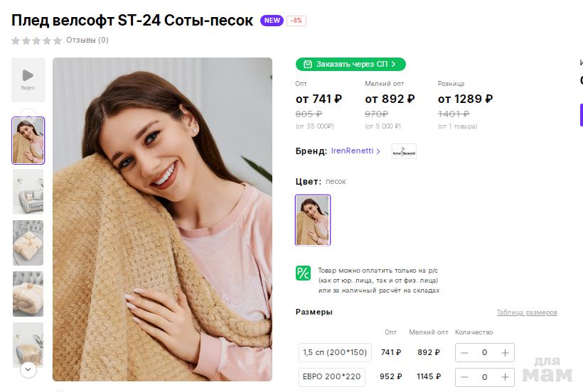This screenshot has width=583, height=392.
Task: Decrease quantity for 1,5 сп size
Action: pos(464,352)
